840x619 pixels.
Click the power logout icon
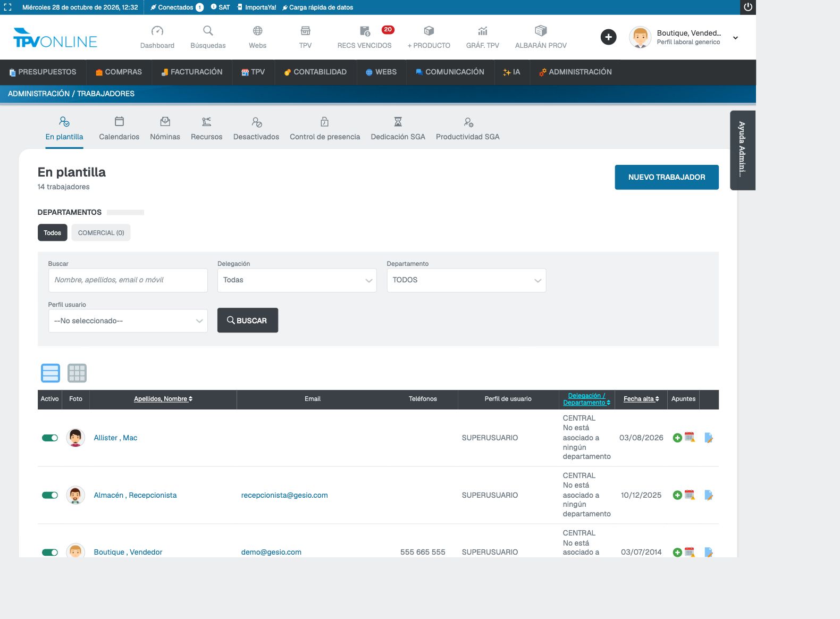(x=748, y=7)
